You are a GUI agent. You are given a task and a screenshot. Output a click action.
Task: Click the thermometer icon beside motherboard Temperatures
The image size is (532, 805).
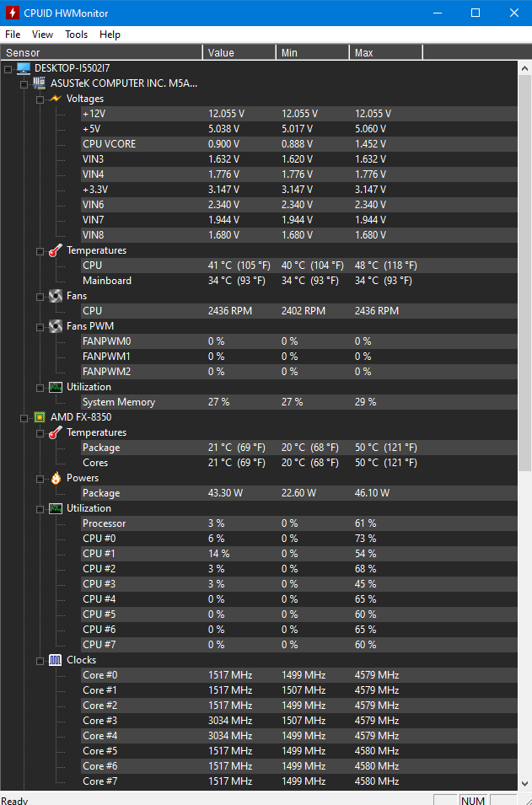click(x=55, y=250)
